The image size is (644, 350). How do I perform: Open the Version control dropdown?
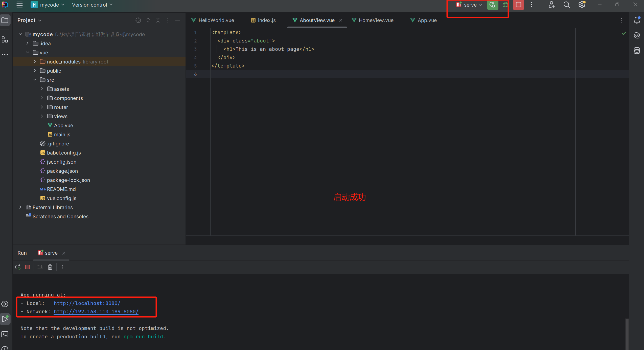[x=92, y=5]
